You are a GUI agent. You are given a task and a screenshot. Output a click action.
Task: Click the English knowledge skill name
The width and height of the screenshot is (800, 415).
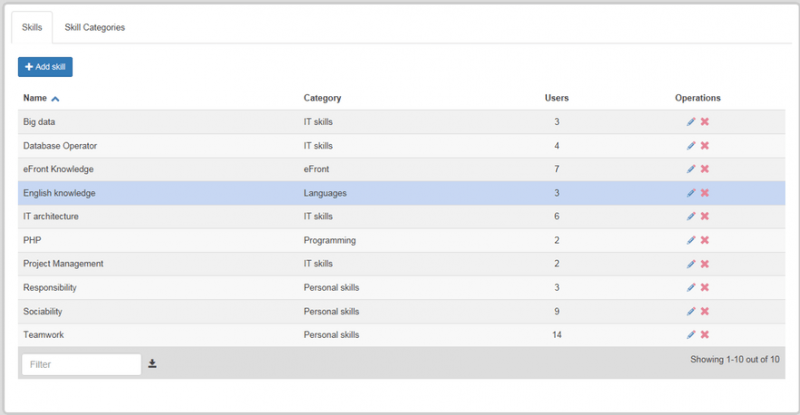click(x=59, y=193)
